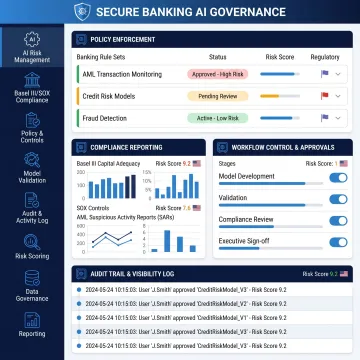Screen dimensions: 360x360
Task: Open AI Risk Management gear icon
Action: click(32, 39)
